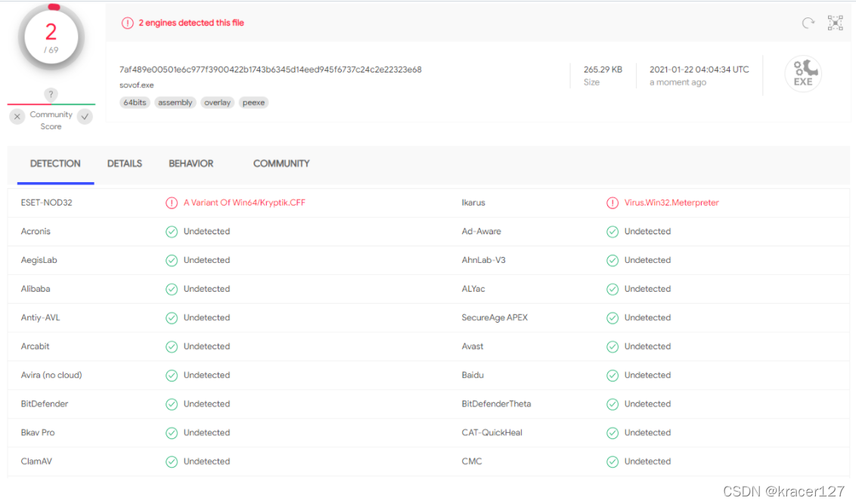Image resolution: width=856 pixels, height=504 pixels.
Task: Click green checkmark beside Avast result
Action: coord(613,346)
